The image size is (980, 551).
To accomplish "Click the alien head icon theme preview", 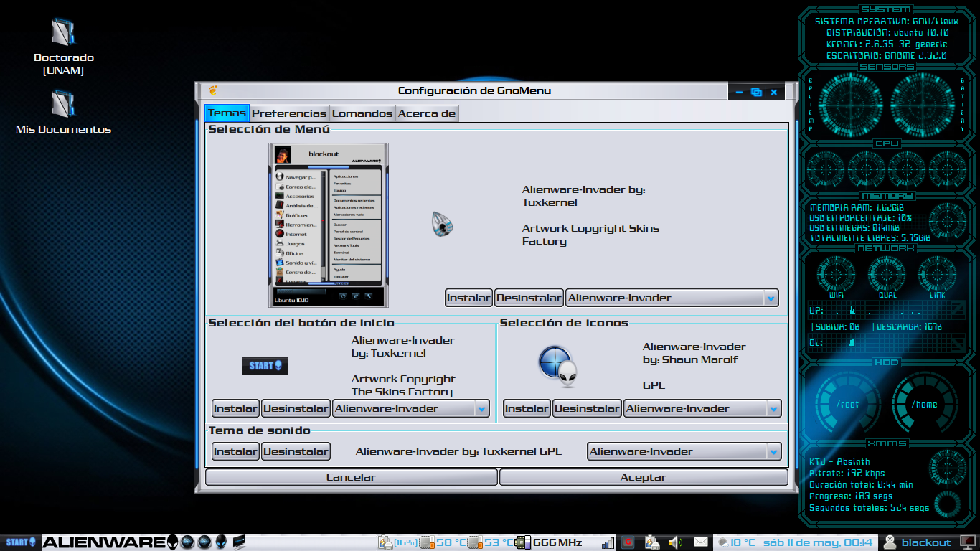I will point(557,366).
